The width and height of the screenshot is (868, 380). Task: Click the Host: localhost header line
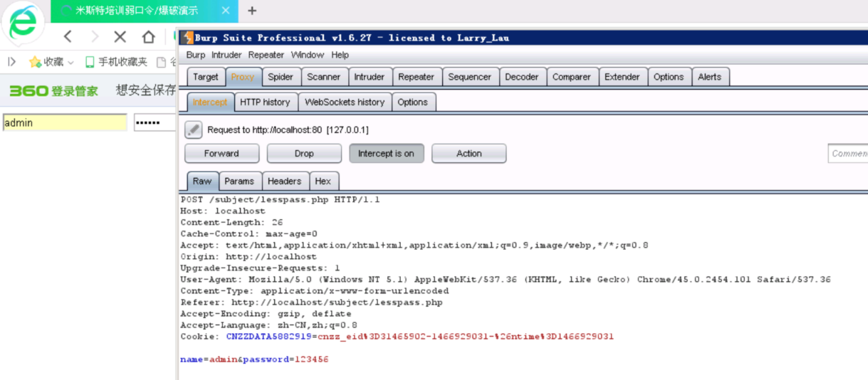[223, 211]
